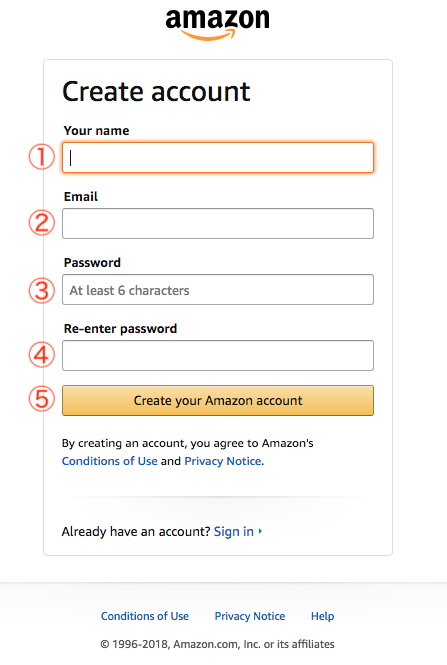Click Create your Amazon account button

(218, 400)
